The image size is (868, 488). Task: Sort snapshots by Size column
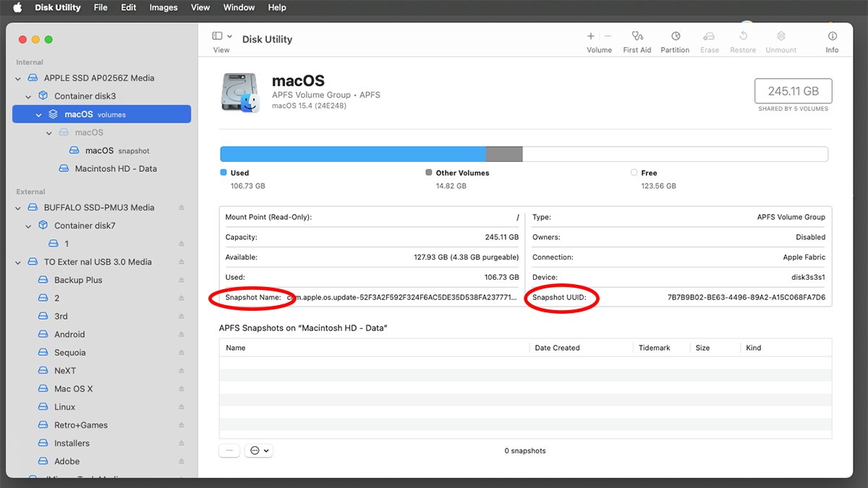coord(715,348)
